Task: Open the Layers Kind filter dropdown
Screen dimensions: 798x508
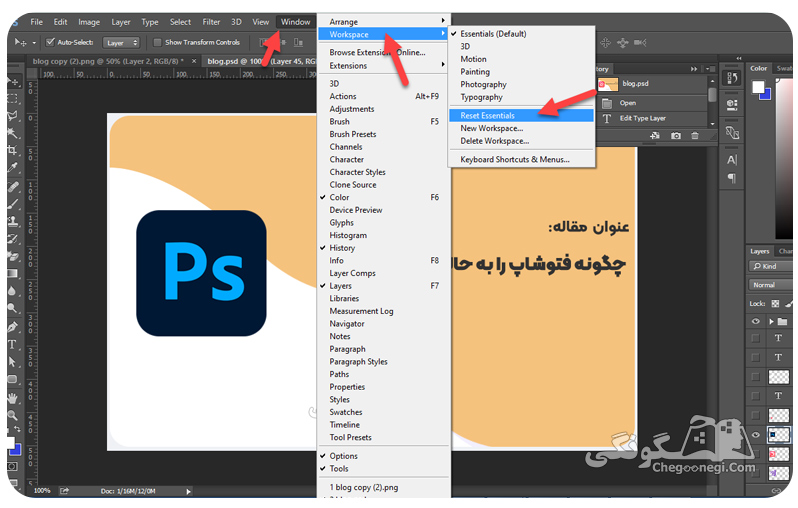Action: click(770, 266)
